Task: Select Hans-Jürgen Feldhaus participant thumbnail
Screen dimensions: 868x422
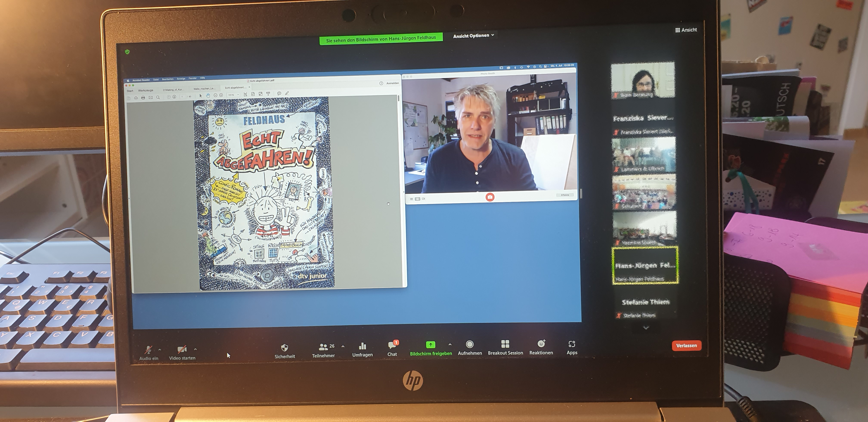Action: pos(645,266)
